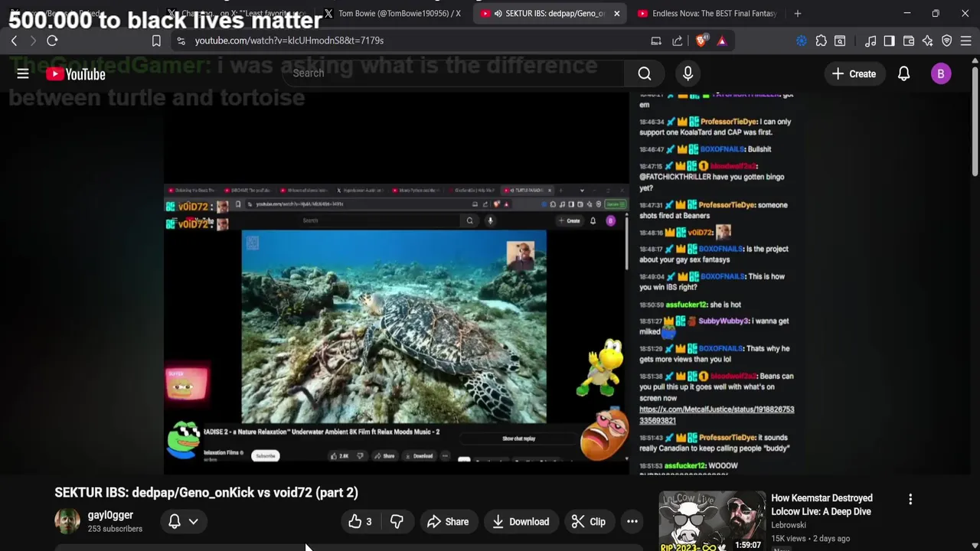Open gayl0gger channel avatar

tap(67, 522)
